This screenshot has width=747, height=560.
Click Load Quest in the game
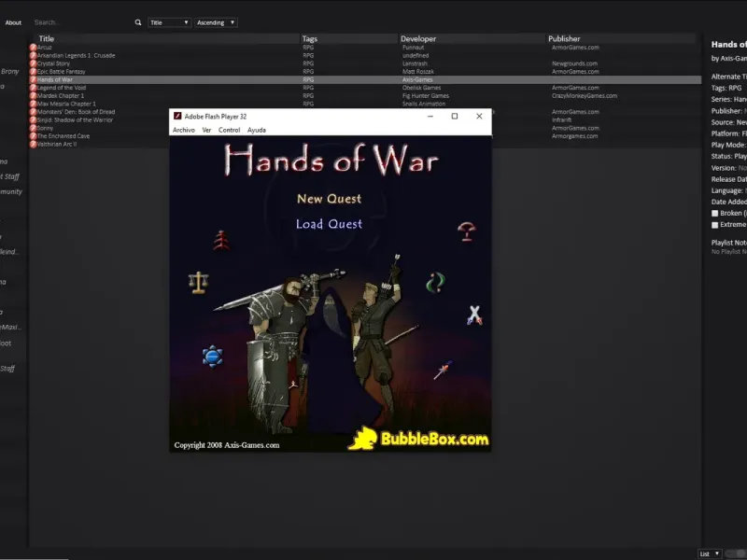[330, 224]
